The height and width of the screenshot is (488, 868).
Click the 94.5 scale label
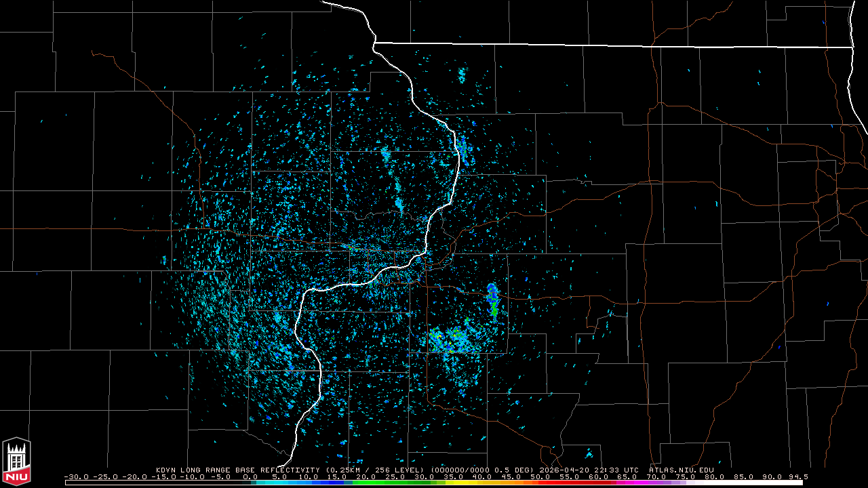[x=798, y=477]
